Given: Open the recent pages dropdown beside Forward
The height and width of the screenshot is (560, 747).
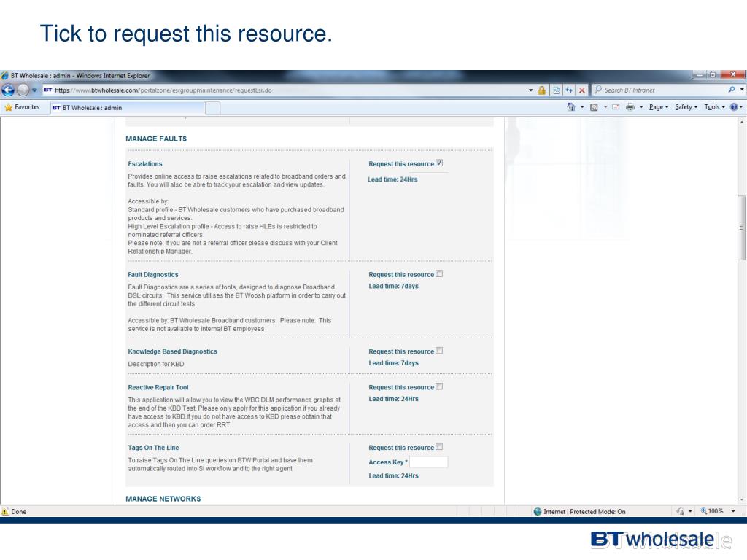Looking at the screenshot, I should point(34,90).
